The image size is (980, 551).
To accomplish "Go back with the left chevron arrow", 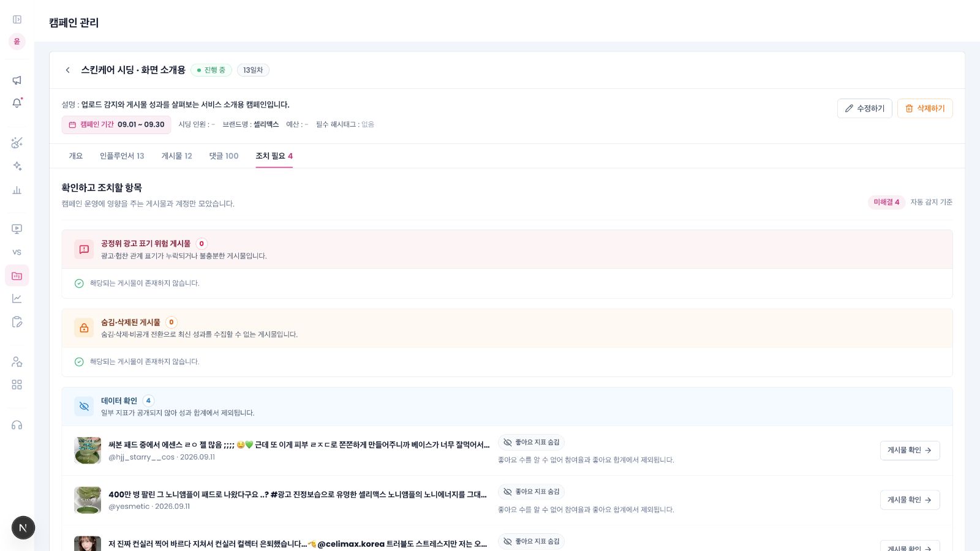I will pos(68,70).
